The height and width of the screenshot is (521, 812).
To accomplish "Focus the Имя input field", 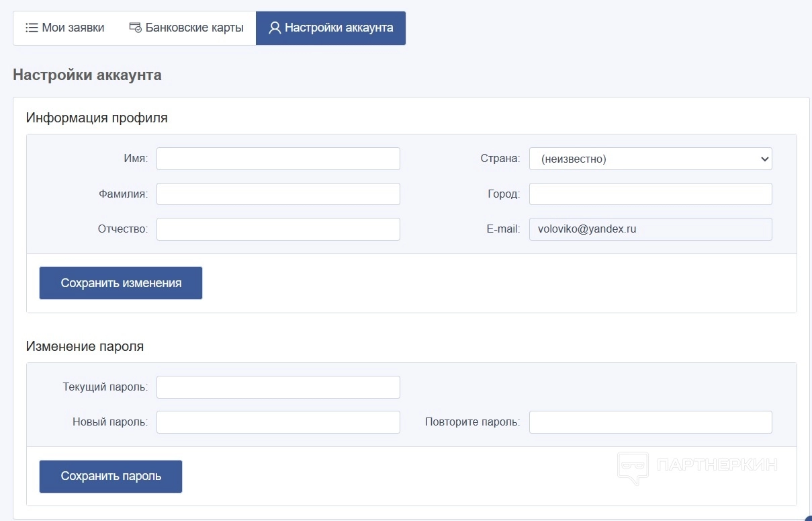I will [278, 159].
